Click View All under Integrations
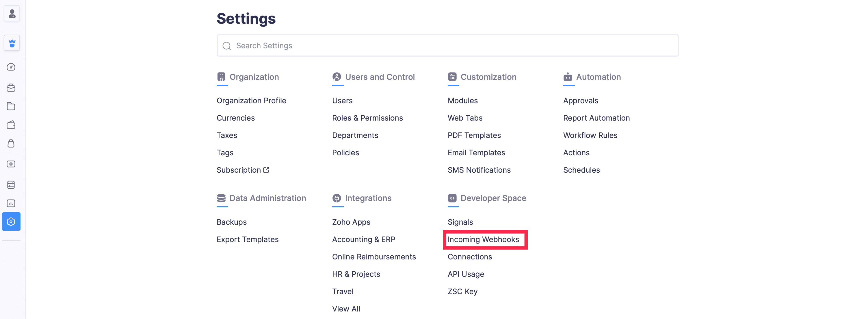Viewport: 868px width, 319px height. [346, 309]
